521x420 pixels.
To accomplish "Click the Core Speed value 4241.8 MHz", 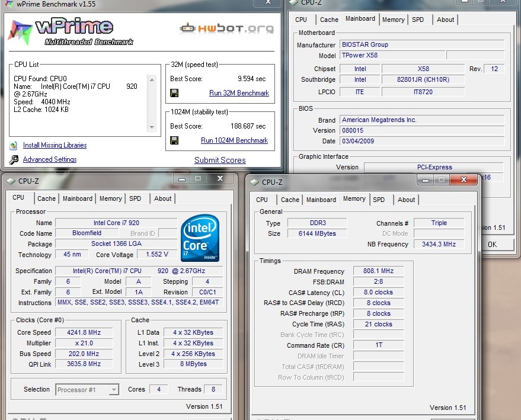I will coord(84,332).
